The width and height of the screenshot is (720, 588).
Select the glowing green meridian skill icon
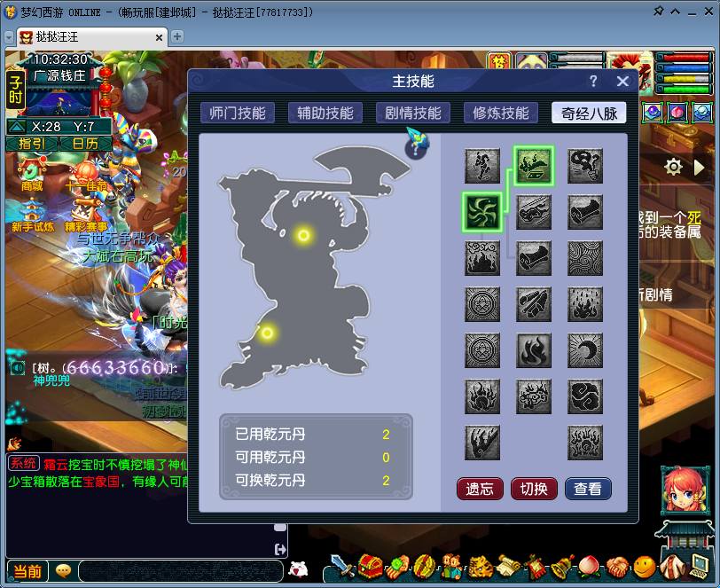[x=483, y=213]
